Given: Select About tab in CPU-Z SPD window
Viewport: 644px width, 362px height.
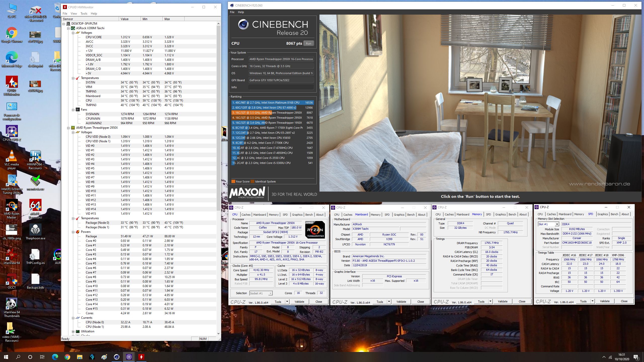Looking at the screenshot, I should tap(625, 214).
